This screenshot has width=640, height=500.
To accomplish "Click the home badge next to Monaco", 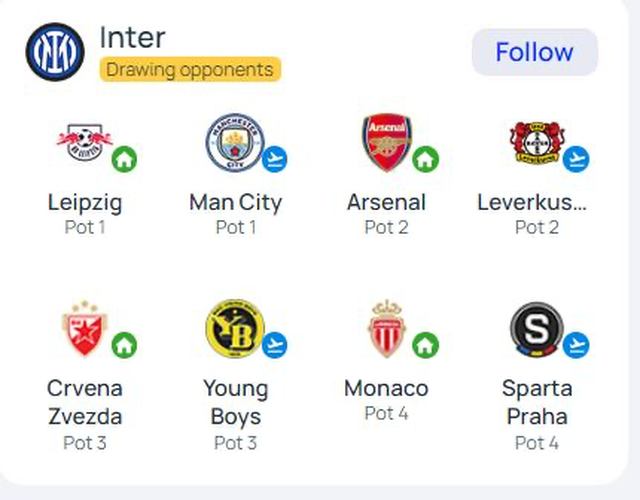I will click(x=426, y=345).
